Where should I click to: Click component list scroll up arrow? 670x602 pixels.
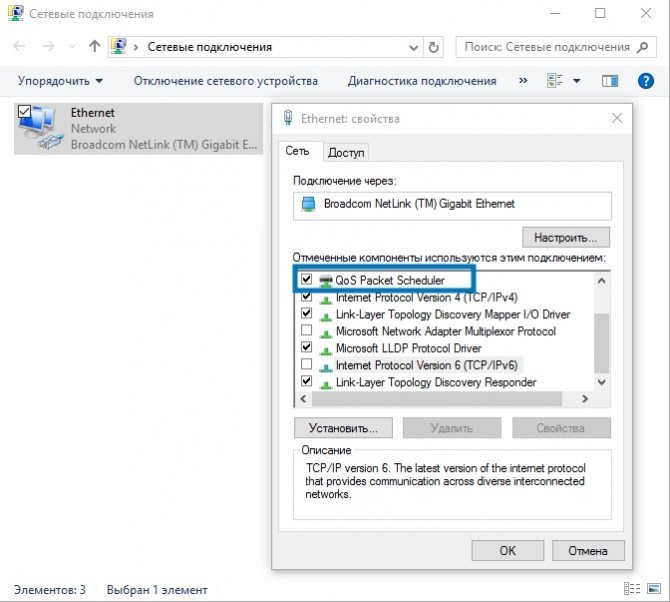click(x=602, y=281)
